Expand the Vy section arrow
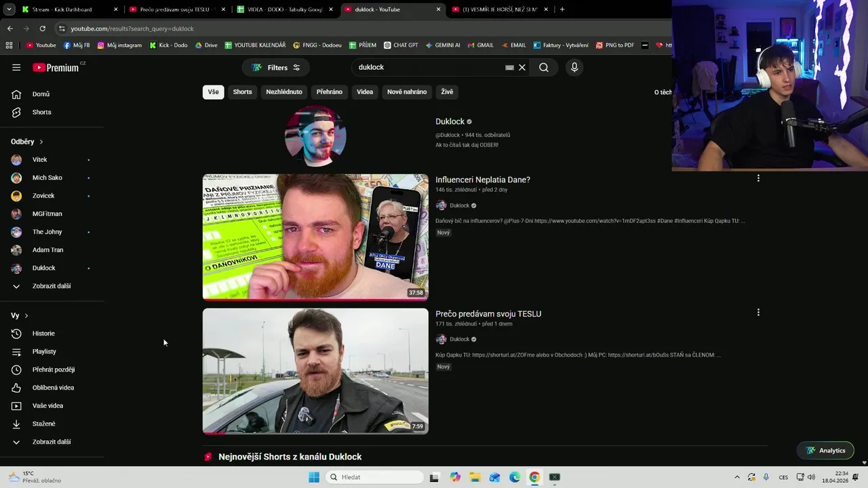 tap(26, 316)
